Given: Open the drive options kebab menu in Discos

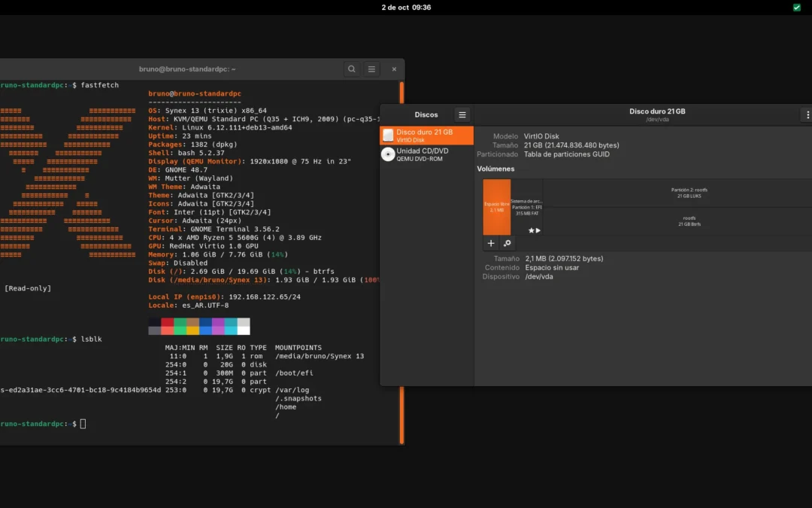Looking at the screenshot, I should (807, 115).
